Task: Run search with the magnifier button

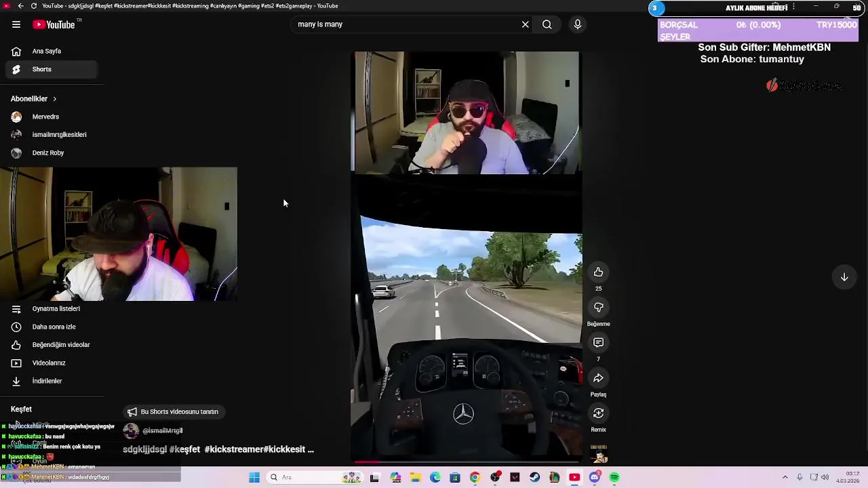Action: tap(547, 24)
